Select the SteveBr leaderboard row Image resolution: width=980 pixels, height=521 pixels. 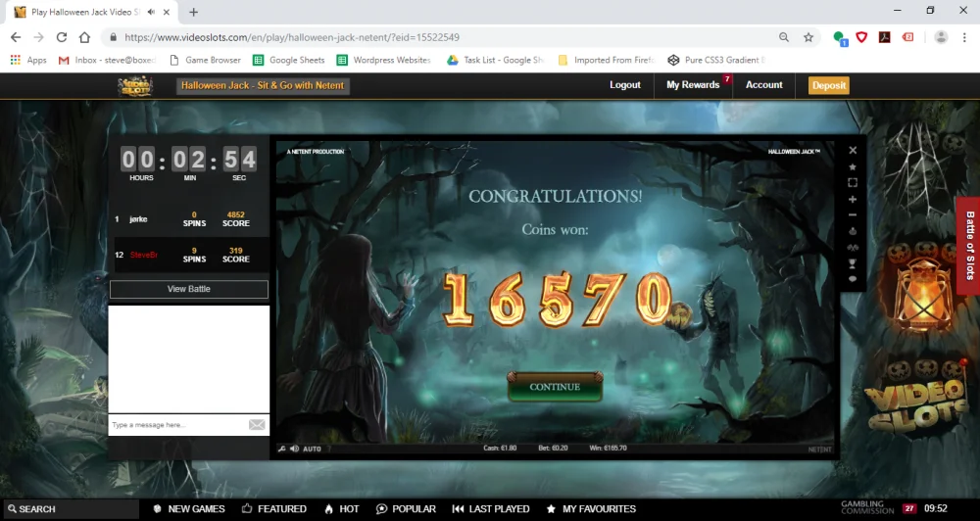pyautogui.click(x=191, y=255)
